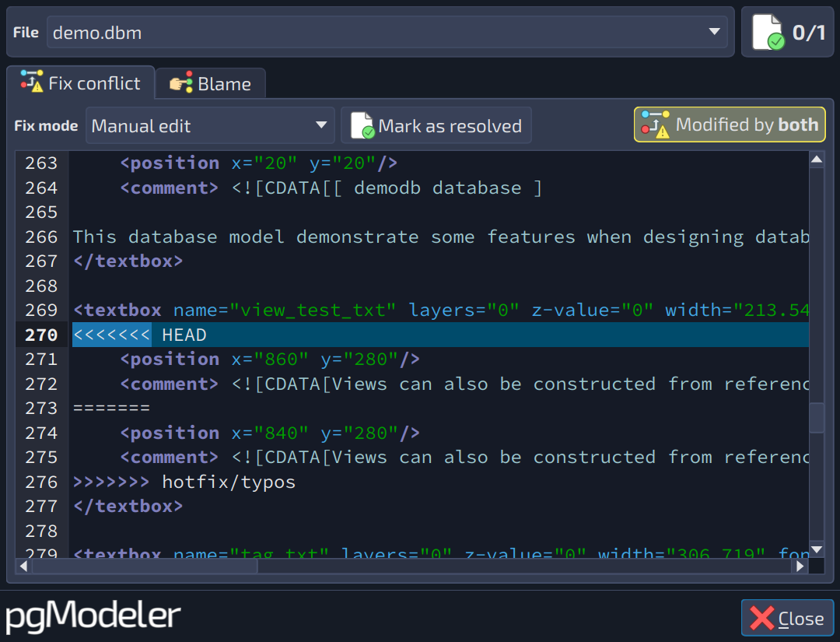Click the horizontal scrollbar left arrow

coord(23,566)
